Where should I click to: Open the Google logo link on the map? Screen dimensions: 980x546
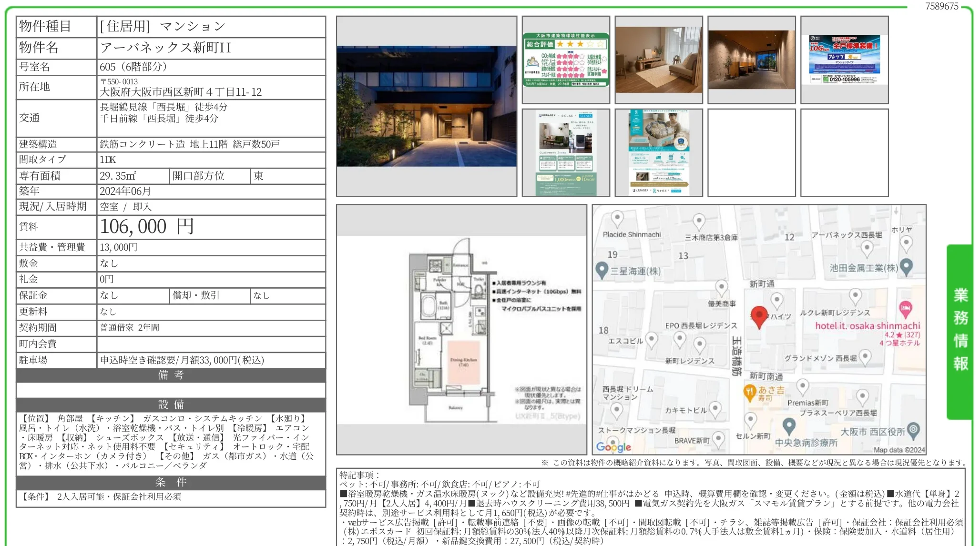(x=614, y=447)
